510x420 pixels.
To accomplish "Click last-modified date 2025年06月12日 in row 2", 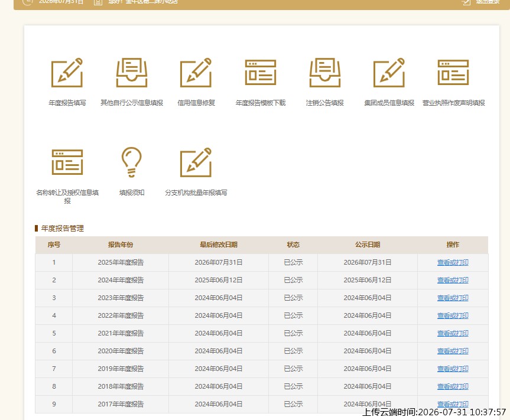I will tap(219, 280).
